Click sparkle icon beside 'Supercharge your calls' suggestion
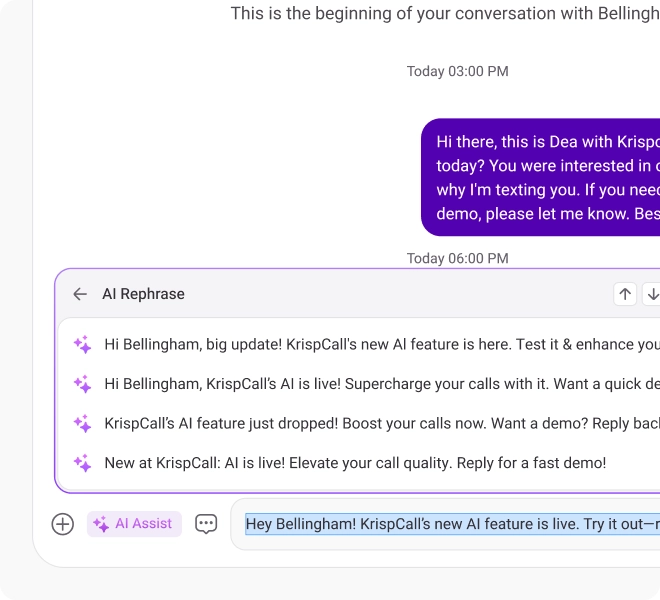 coord(82,384)
